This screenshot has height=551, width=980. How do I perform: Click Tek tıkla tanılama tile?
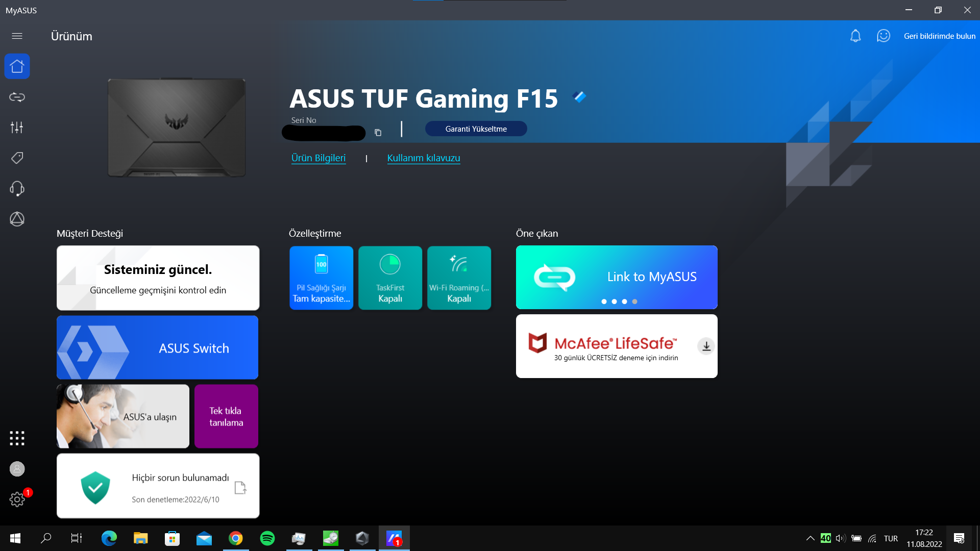(226, 416)
